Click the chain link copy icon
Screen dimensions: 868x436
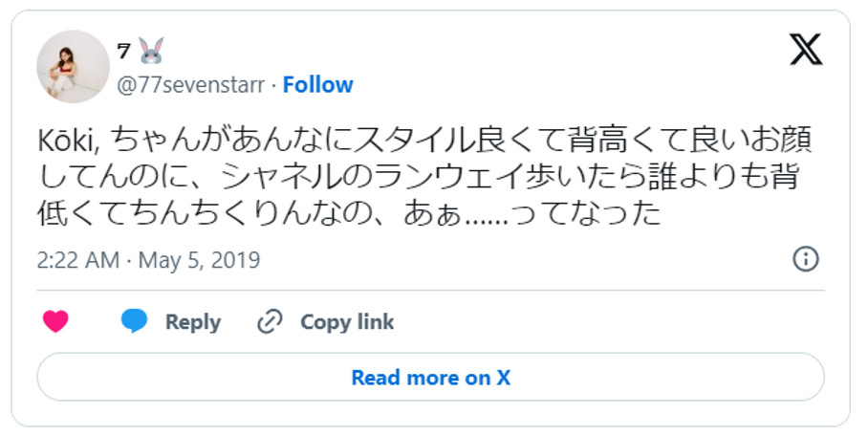tap(271, 322)
